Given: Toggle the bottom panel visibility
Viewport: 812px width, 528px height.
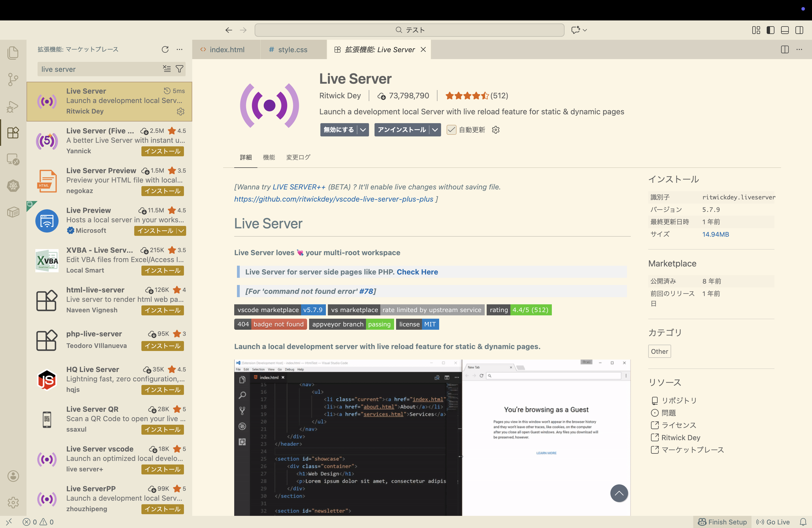Looking at the screenshot, I should coord(785,30).
